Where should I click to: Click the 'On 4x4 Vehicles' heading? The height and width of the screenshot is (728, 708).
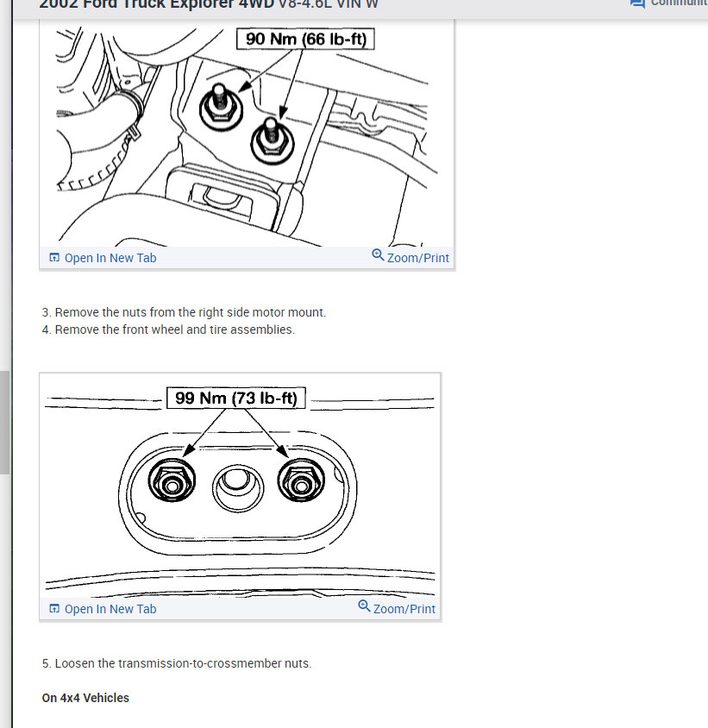coord(85,698)
